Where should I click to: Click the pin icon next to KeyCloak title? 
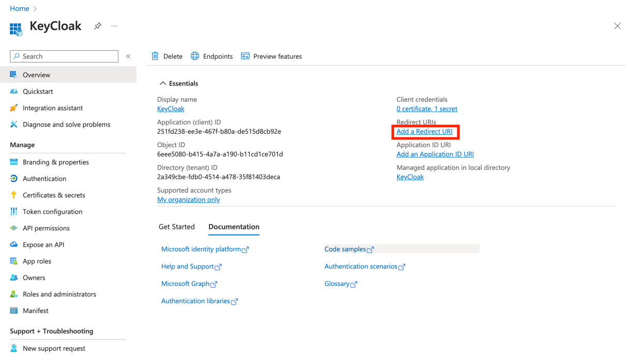[98, 26]
